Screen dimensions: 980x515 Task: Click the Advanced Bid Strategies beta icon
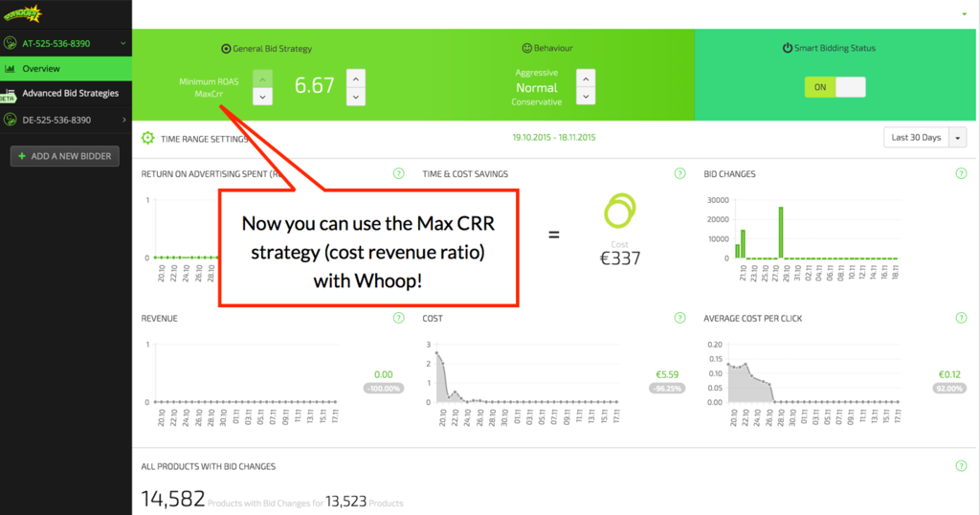(x=8, y=95)
